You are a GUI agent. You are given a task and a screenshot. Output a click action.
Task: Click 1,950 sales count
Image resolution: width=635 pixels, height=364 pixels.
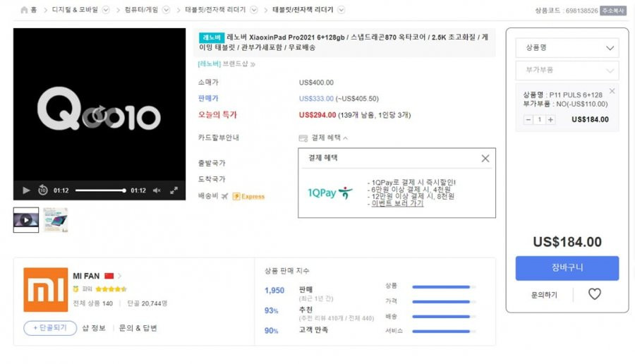point(274,291)
